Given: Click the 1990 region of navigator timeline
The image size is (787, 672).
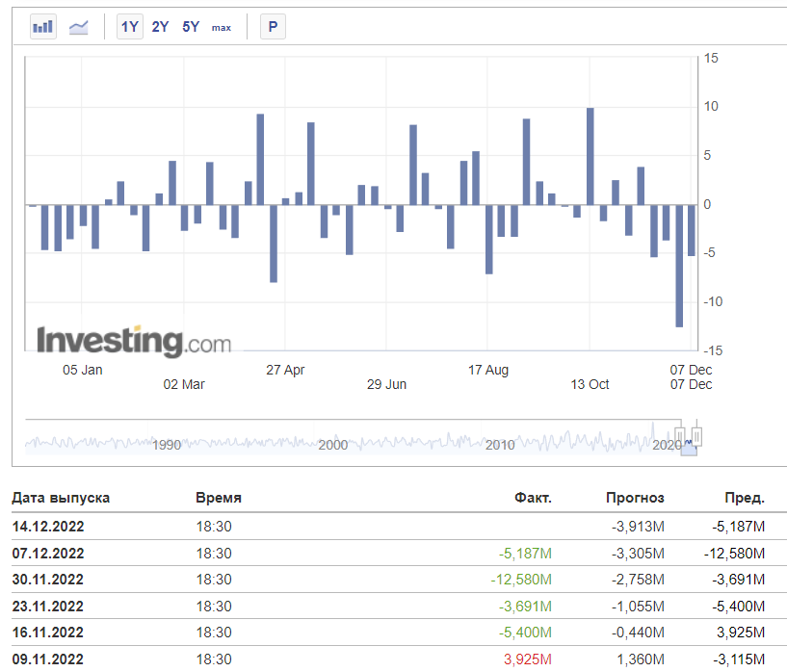Looking at the screenshot, I should [x=166, y=445].
